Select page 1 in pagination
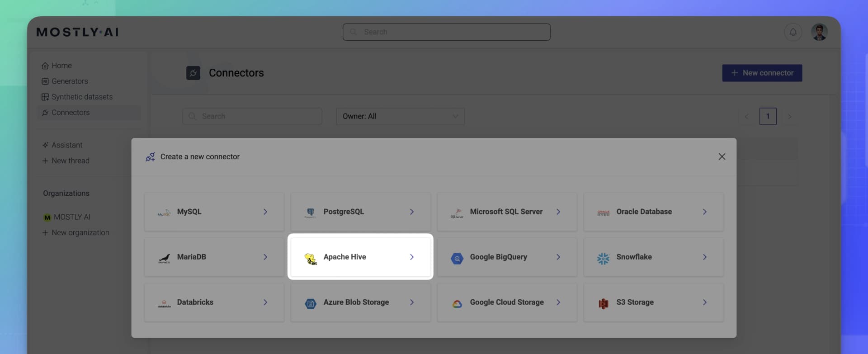The height and width of the screenshot is (354, 868). coord(768,116)
